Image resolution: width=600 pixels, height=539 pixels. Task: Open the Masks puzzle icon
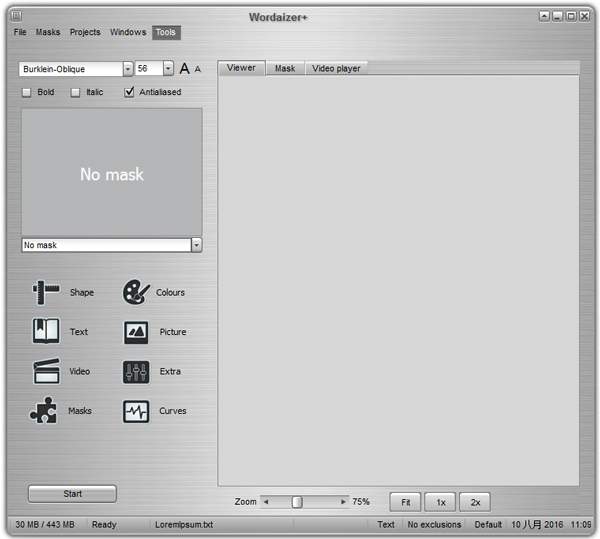pos(46,411)
